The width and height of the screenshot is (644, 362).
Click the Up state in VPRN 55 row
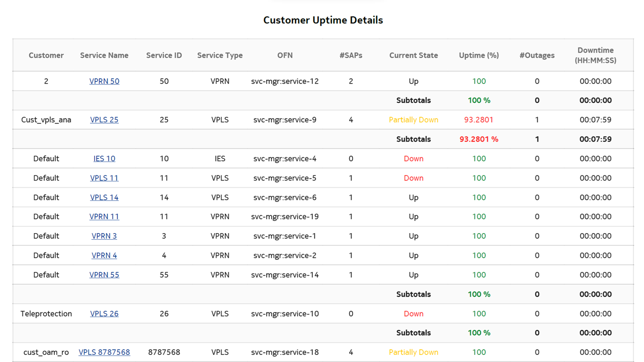(413, 275)
